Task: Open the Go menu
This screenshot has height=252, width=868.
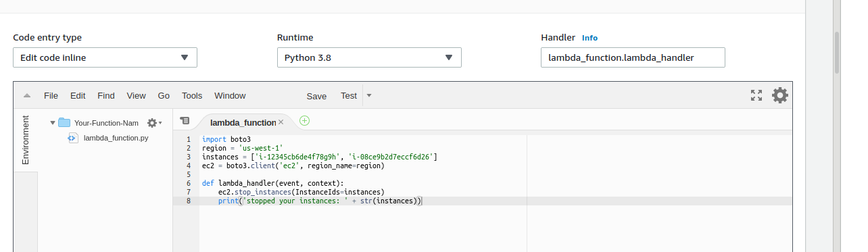Action: coord(164,96)
